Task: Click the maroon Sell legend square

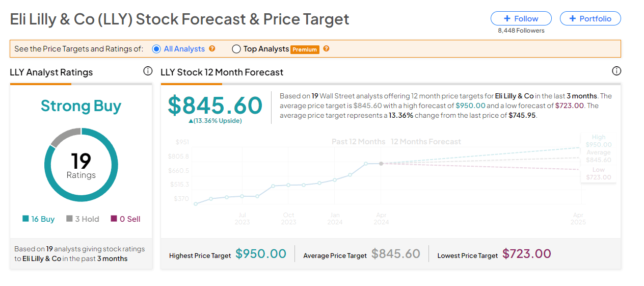Action: pos(114,219)
